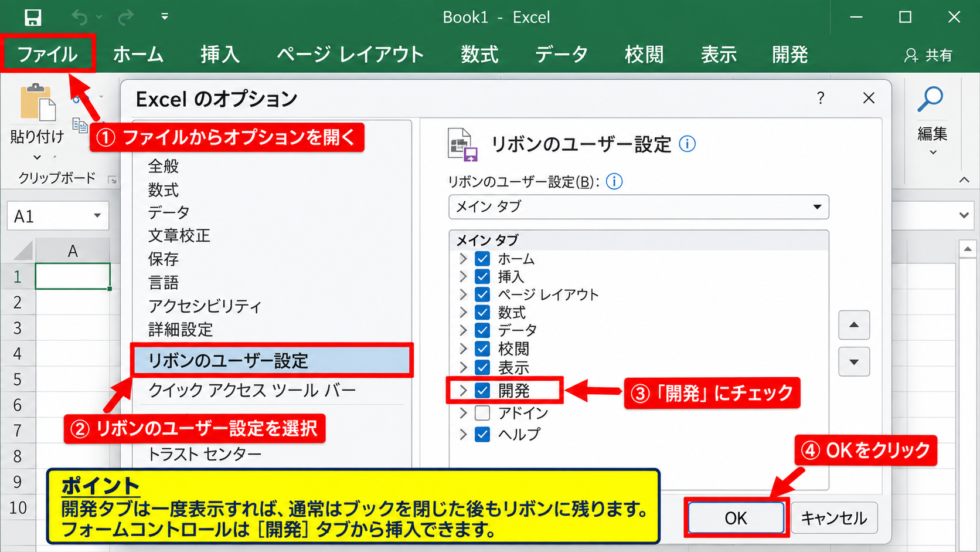This screenshot has height=552, width=980.
Task: Switch to the データ ribbon tab
Action: pos(562,55)
